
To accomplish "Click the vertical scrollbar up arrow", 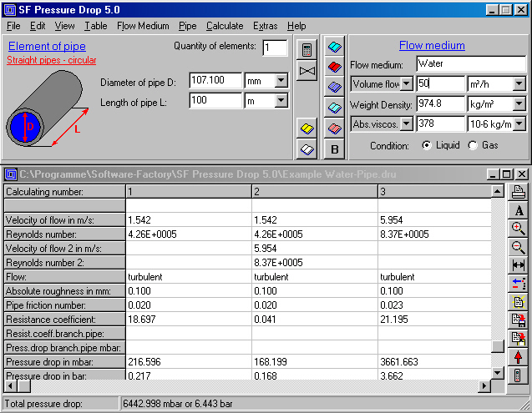I will 497,192.
